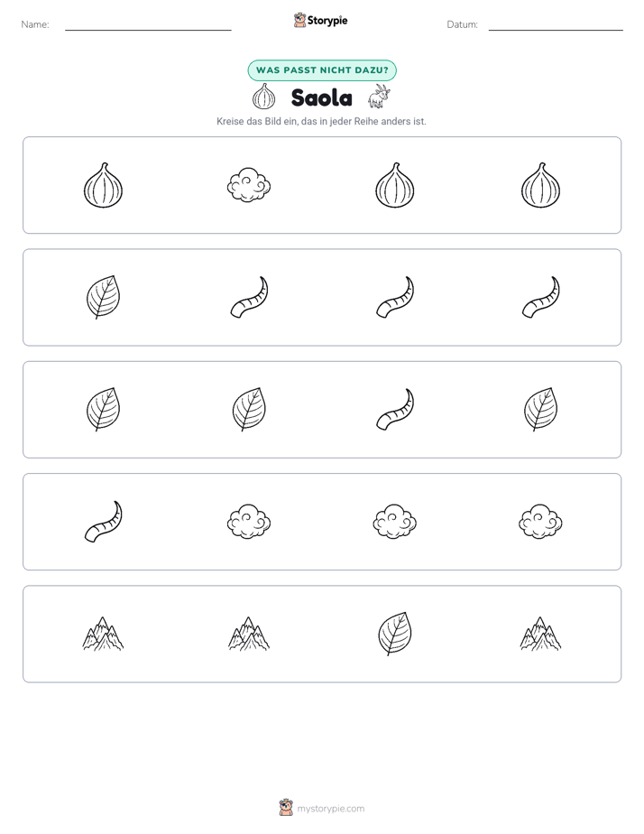The image size is (644, 834).
Task: Select the horn in the third row
Action: click(x=395, y=409)
